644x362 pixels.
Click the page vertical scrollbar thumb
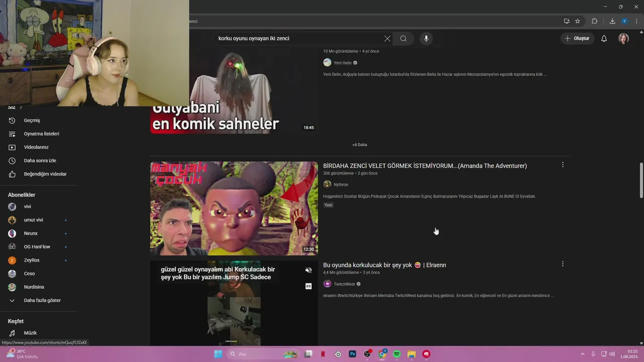point(641,180)
